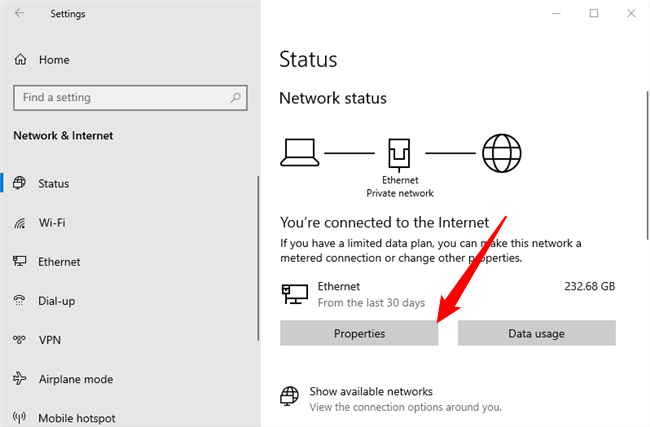Click the Home house icon
The width and height of the screenshot is (650, 427).
pyautogui.click(x=20, y=60)
